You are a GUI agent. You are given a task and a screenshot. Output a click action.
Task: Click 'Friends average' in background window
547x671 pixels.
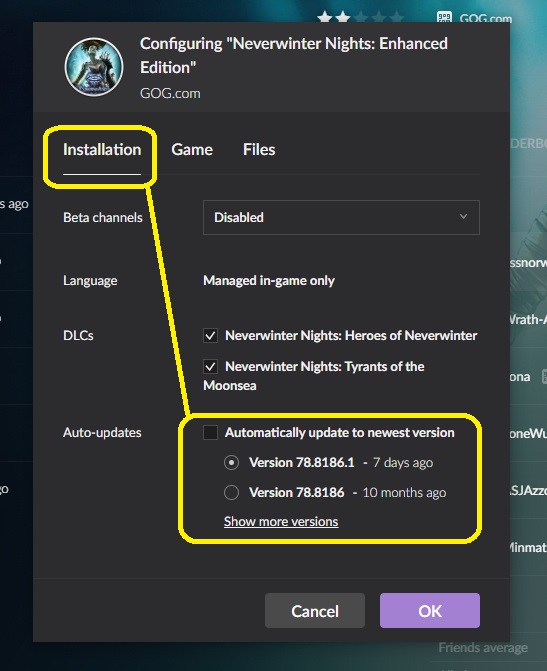coord(483,648)
